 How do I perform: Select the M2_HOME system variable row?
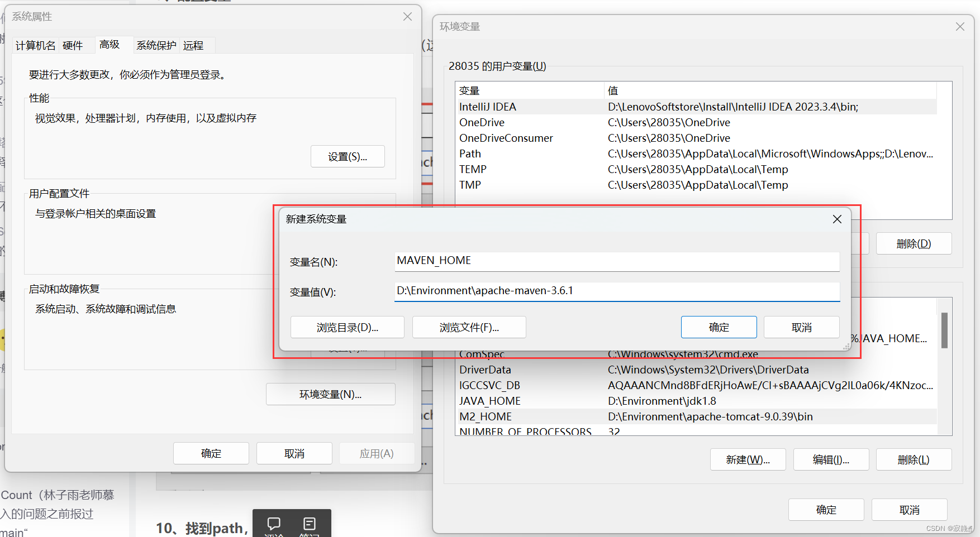pyautogui.click(x=697, y=416)
